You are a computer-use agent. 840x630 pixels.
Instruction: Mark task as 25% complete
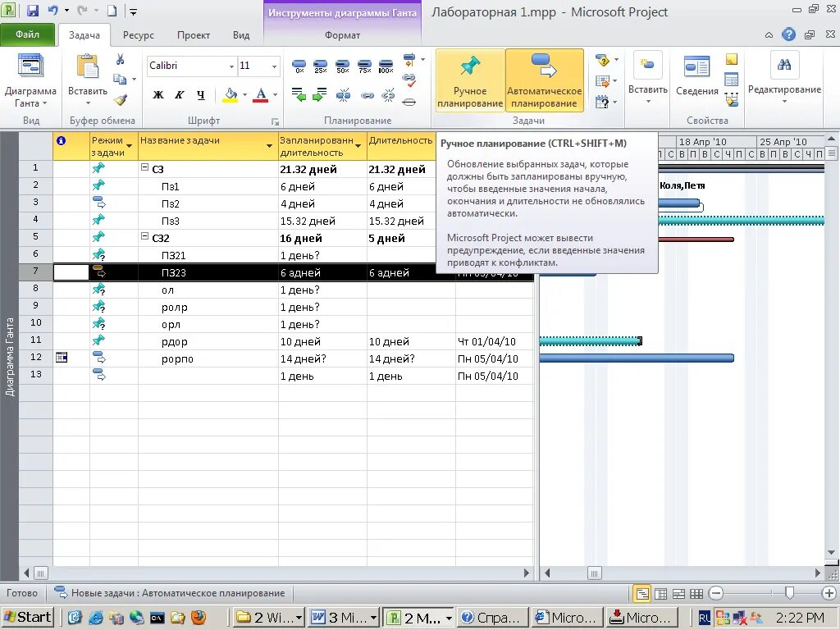click(321, 66)
